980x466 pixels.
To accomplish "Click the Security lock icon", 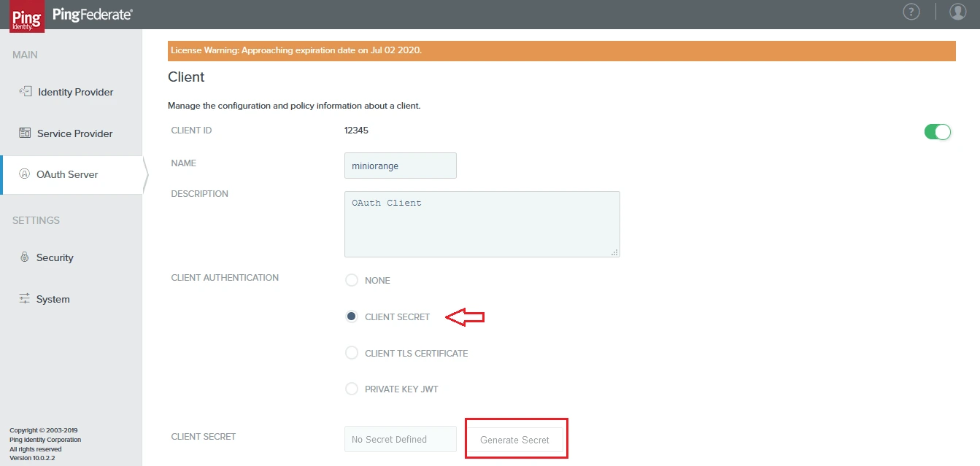I will (x=24, y=257).
